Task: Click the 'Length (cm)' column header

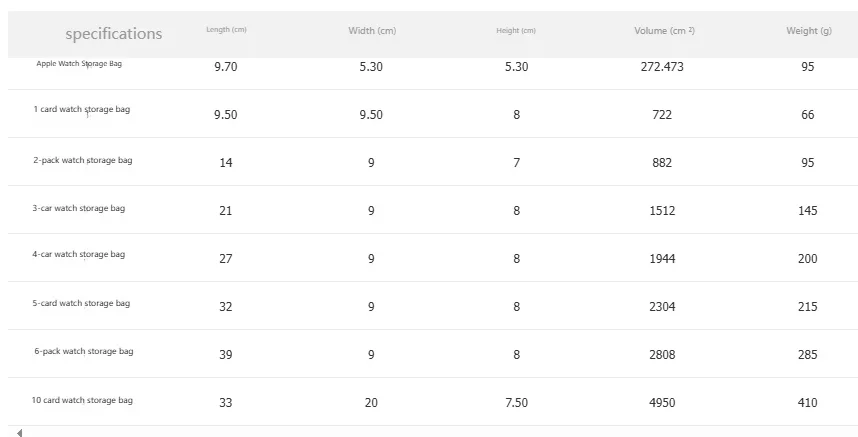Action: coord(226,30)
